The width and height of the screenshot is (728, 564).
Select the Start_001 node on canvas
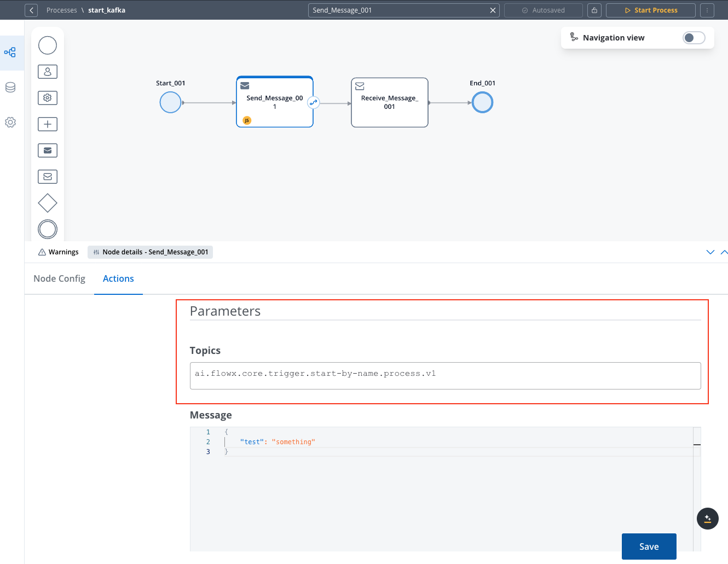coord(170,102)
